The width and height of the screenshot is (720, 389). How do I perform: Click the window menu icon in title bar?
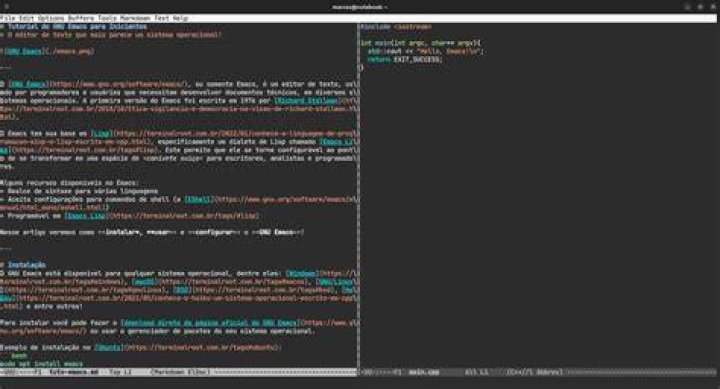6,7
